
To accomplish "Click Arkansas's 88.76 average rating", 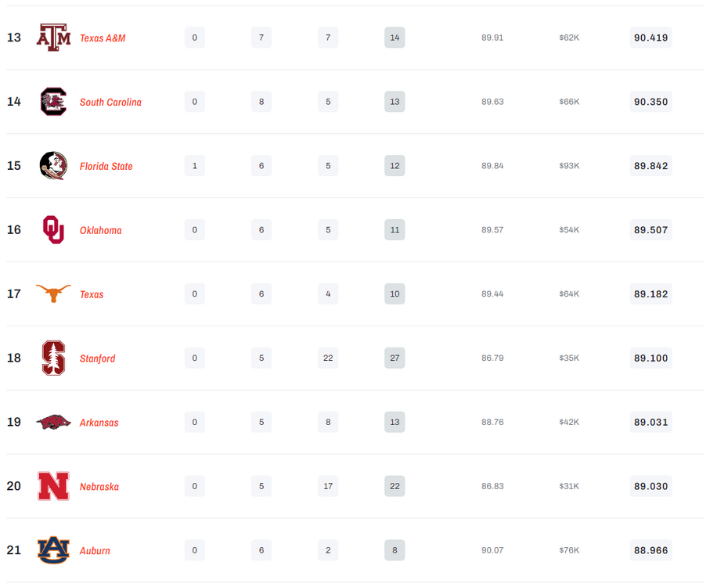I will 492,422.
